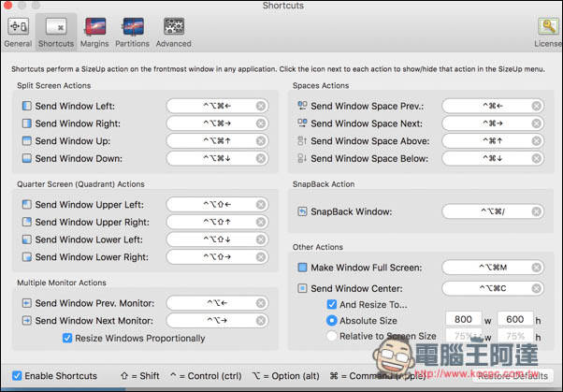Toggle the Send Window Lower Right icon
This screenshot has width=563, height=392.
pyautogui.click(x=26, y=257)
